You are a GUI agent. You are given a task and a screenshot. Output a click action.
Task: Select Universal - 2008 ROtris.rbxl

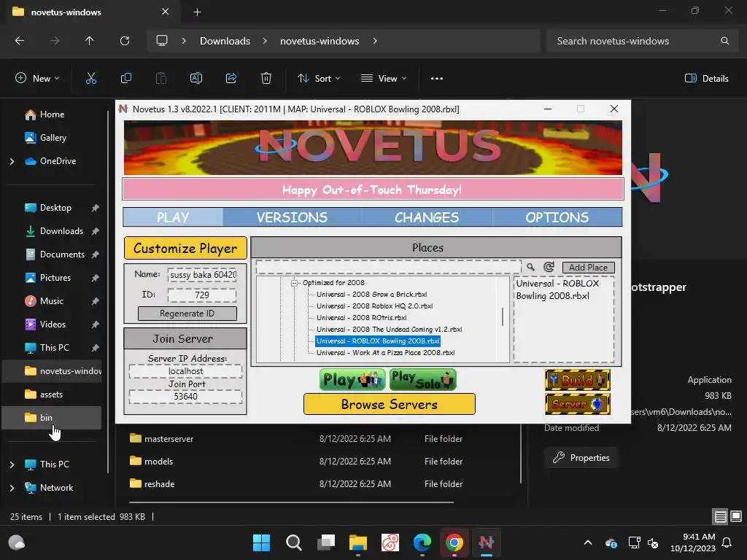[361, 318]
